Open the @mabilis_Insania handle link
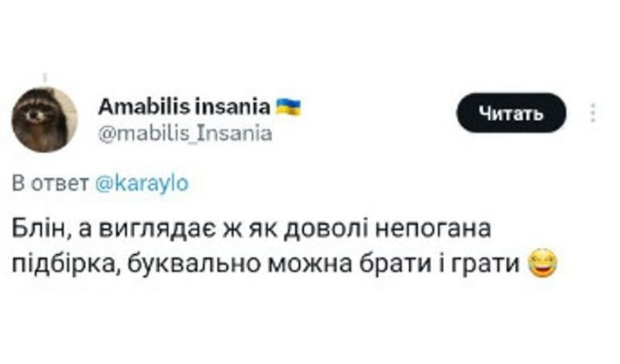 point(185,133)
